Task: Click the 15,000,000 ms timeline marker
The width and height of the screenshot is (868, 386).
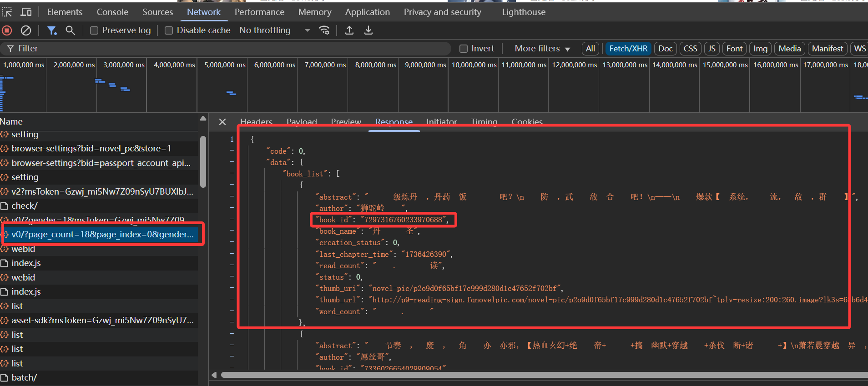Action: tap(725, 65)
